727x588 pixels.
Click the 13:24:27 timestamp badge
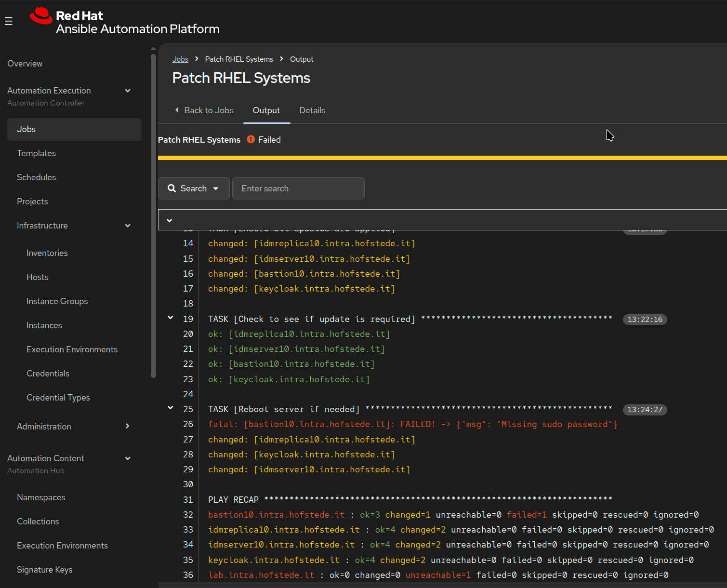tap(645, 410)
